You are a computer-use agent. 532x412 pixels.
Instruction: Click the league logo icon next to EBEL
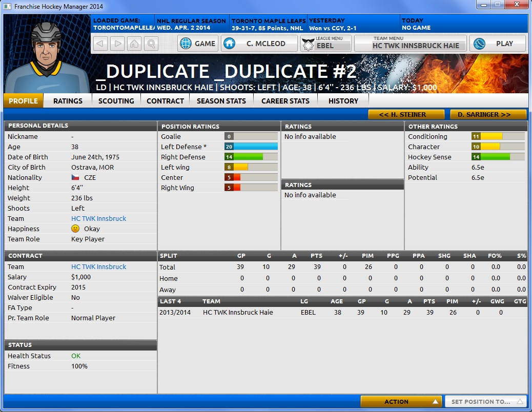(x=308, y=45)
